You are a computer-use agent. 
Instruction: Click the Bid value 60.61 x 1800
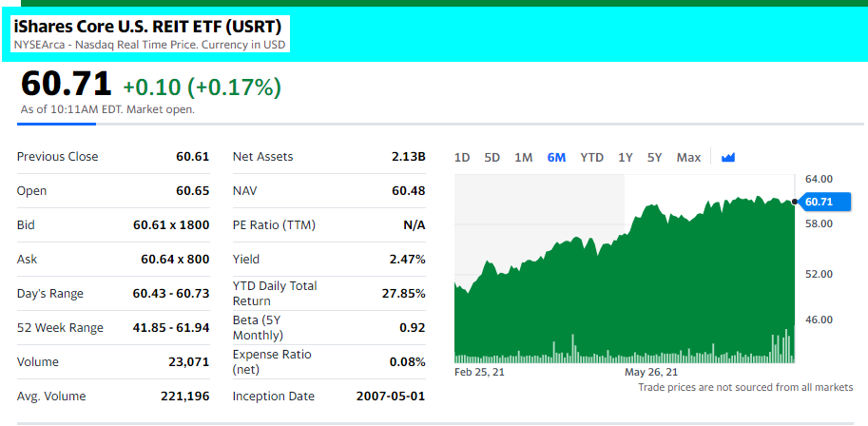pyautogui.click(x=171, y=225)
